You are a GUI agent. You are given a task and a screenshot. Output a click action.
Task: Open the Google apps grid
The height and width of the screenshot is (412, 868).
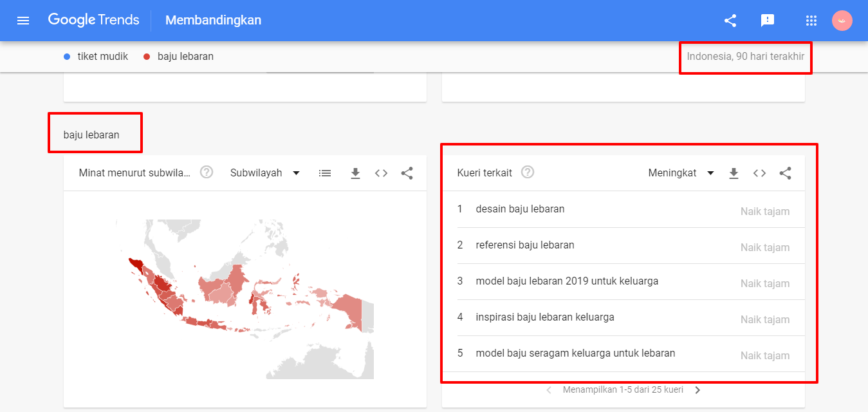tap(811, 21)
